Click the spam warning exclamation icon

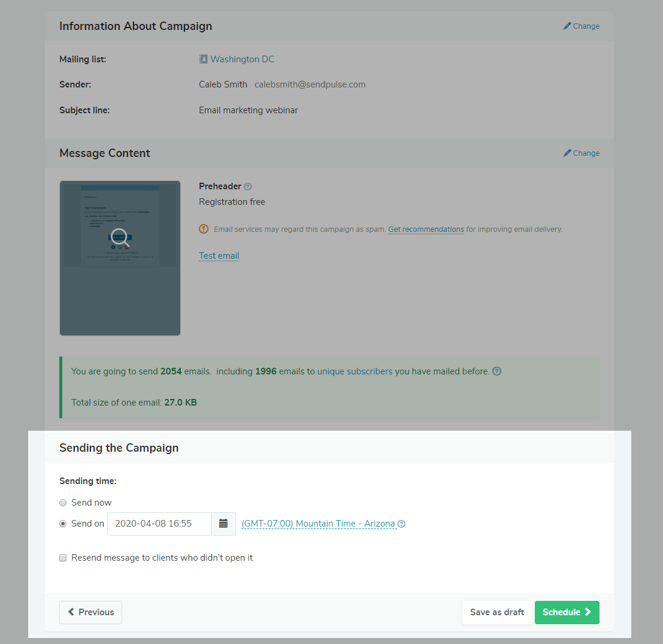tap(204, 229)
